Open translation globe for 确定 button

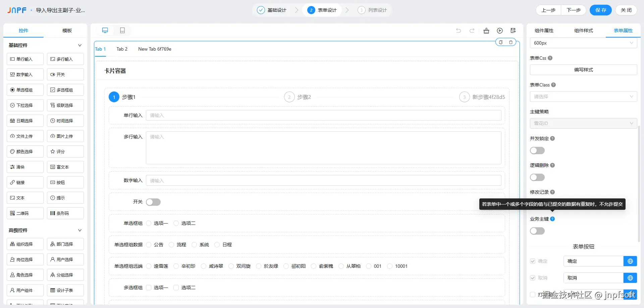630,261
